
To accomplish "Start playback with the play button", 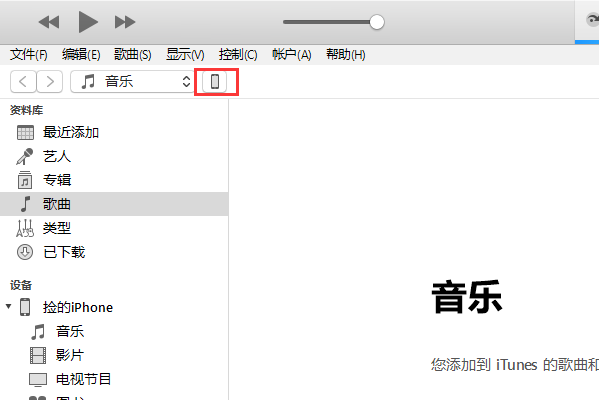I will click(88, 22).
